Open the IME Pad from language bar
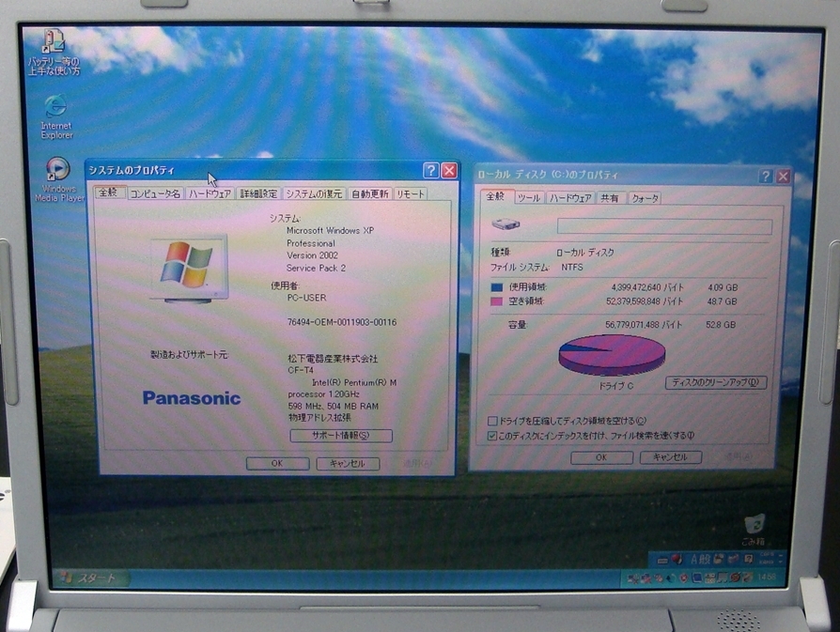The height and width of the screenshot is (632, 840). [x=717, y=560]
